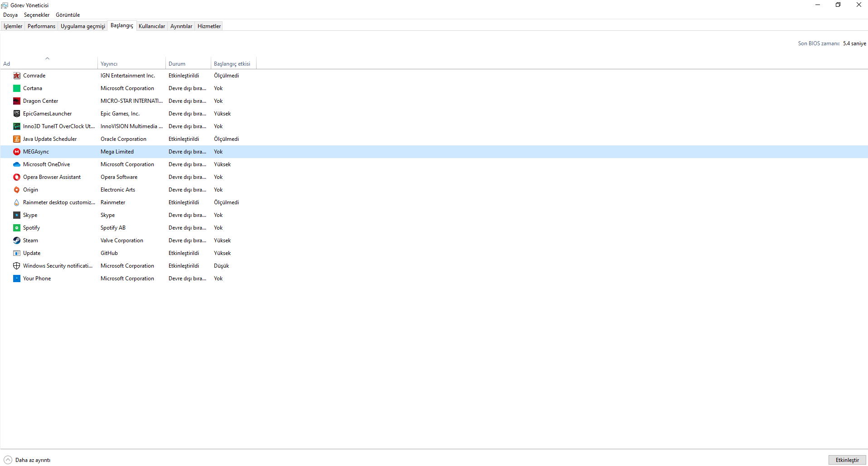Viewport: 868px width, 466px height.
Task: Click the Skype startup icon
Action: click(x=17, y=215)
